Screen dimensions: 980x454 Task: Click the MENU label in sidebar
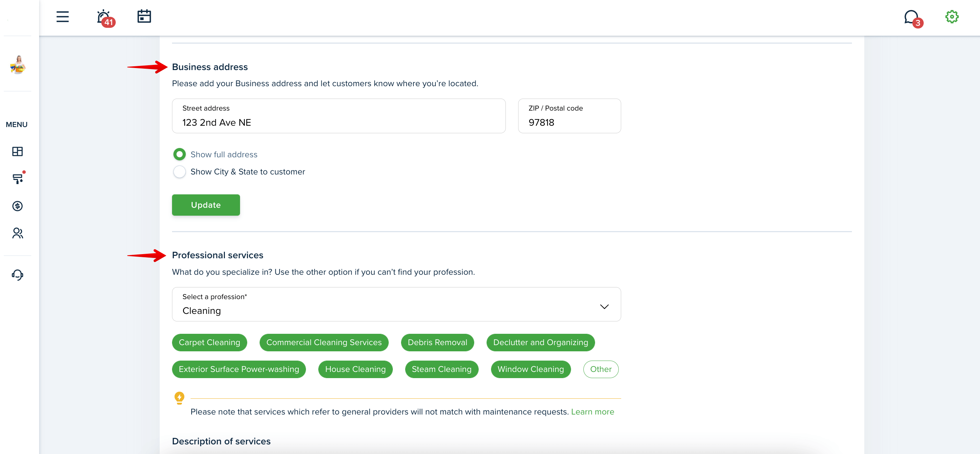pyautogui.click(x=16, y=124)
